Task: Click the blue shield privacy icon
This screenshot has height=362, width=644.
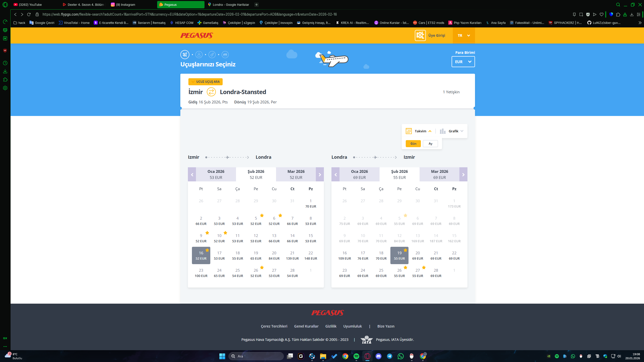Action: pos(611,14)
